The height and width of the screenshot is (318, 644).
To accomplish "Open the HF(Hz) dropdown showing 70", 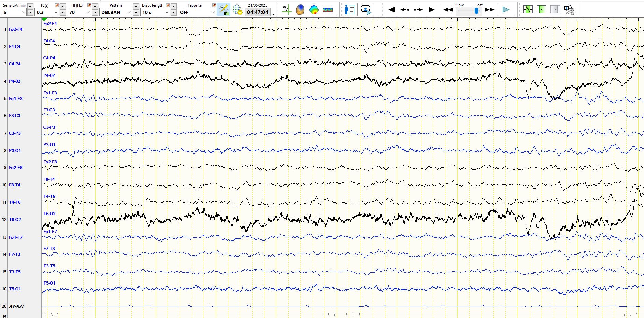I will click(x=79, y=12).
